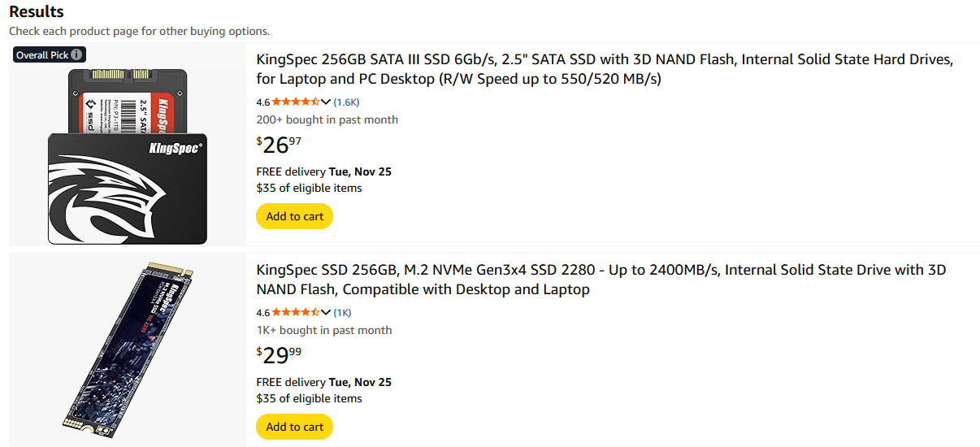
Task: Add the $29.99 NVMe SSD to cart
Action: tap(294, 427)
